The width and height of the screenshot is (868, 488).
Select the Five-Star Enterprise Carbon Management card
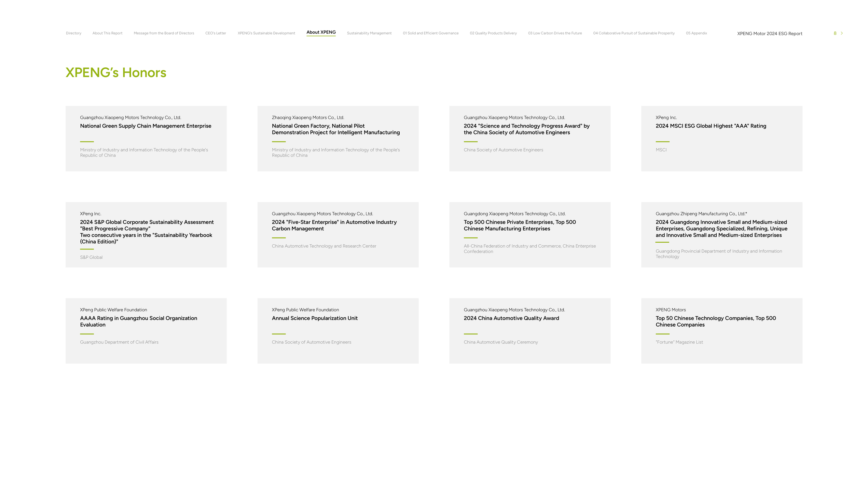click(338, 234)
